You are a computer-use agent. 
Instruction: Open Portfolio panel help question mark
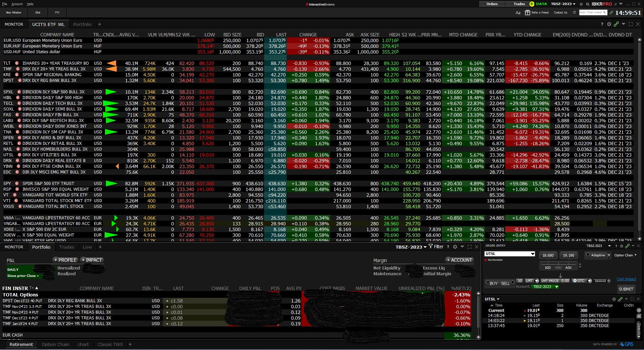pos(448,247)
